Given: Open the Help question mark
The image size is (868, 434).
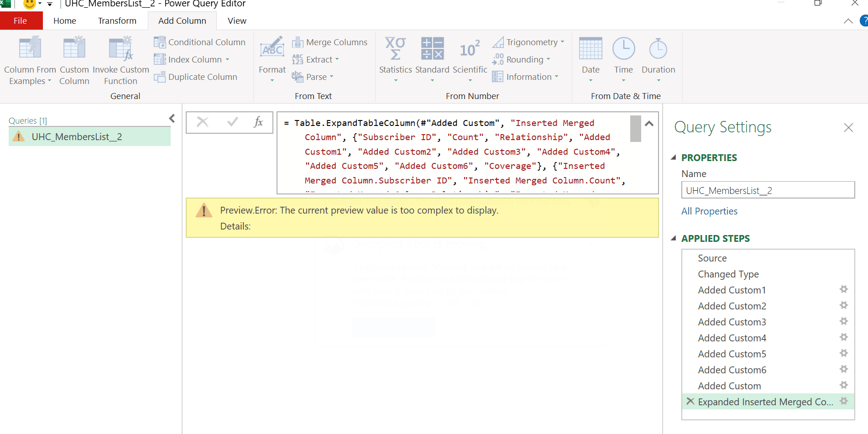Looking at the screenshot, I should coord(864,21).
